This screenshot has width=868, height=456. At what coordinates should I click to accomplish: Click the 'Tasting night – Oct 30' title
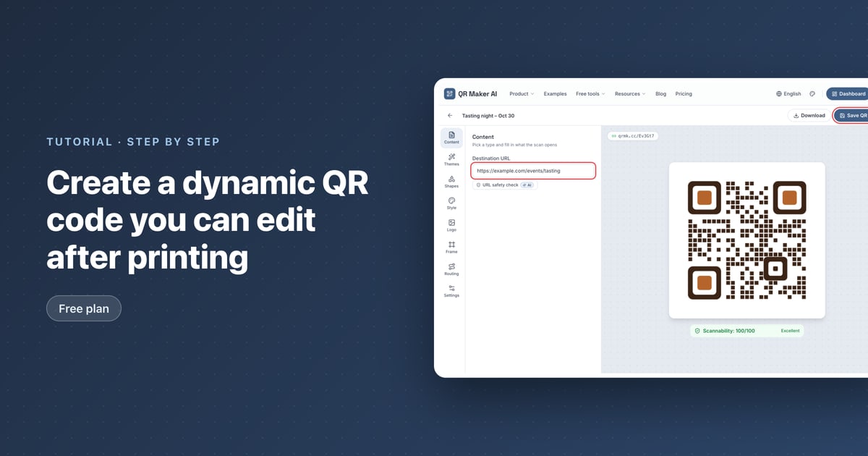coord(488,115)
